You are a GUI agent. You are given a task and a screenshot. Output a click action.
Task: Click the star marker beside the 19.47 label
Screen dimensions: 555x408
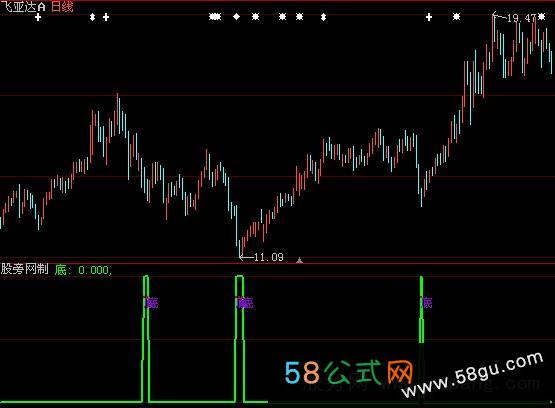coord(542,17)
